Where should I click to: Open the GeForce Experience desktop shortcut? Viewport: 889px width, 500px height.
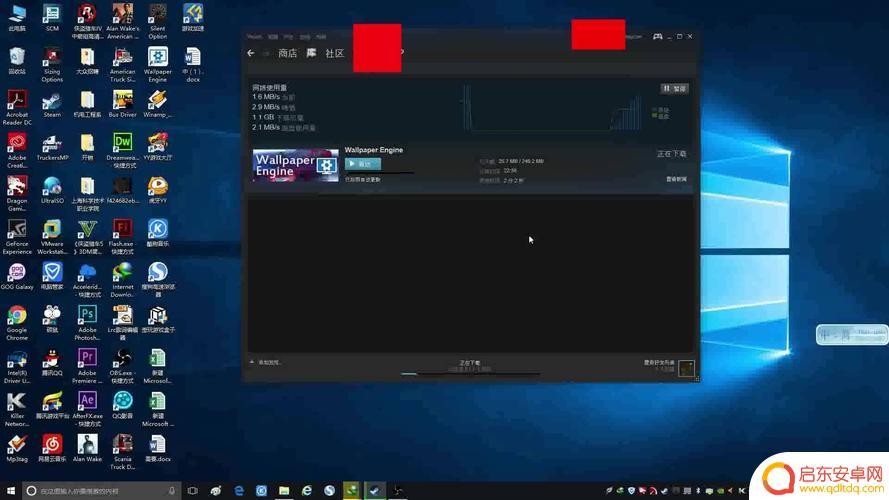(x=17, y=236)
